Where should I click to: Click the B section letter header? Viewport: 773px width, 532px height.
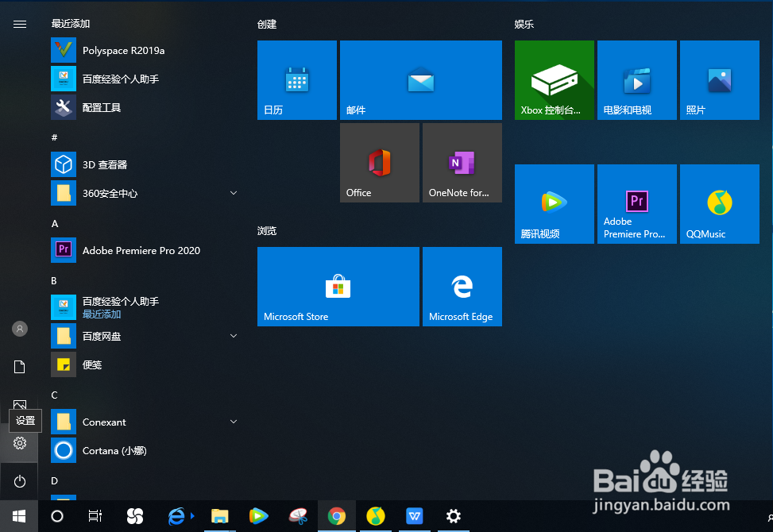click(54, 281)
